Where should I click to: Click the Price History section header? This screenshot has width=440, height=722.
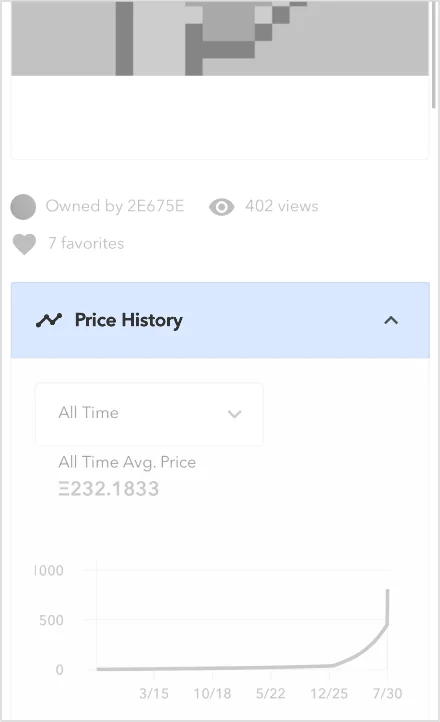point(220,320)
